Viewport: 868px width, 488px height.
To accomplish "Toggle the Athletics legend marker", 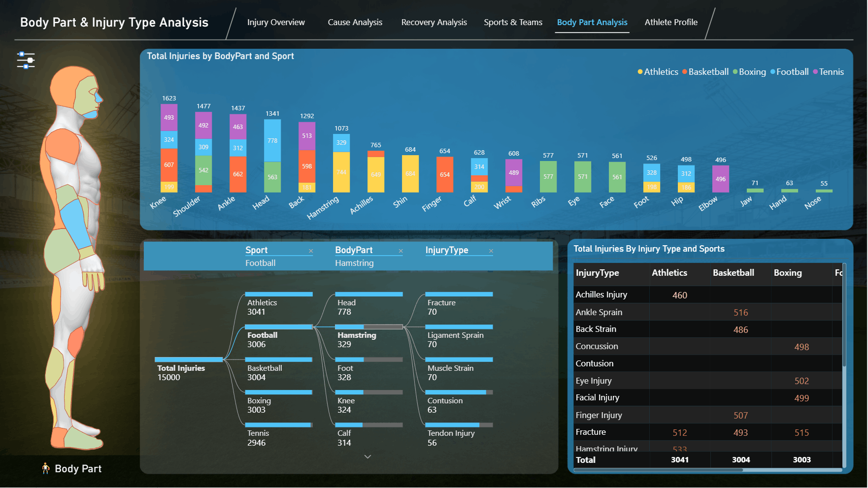I will tap(640, 72).
